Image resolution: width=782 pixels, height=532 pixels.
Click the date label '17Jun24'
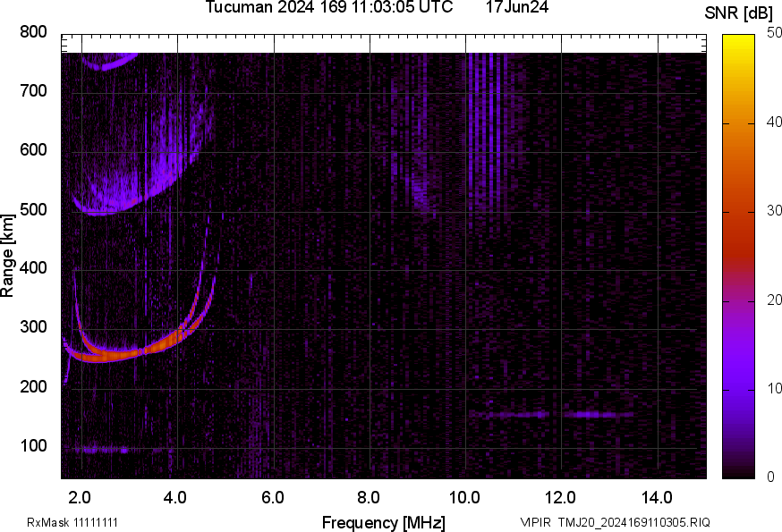pos(517,7)
